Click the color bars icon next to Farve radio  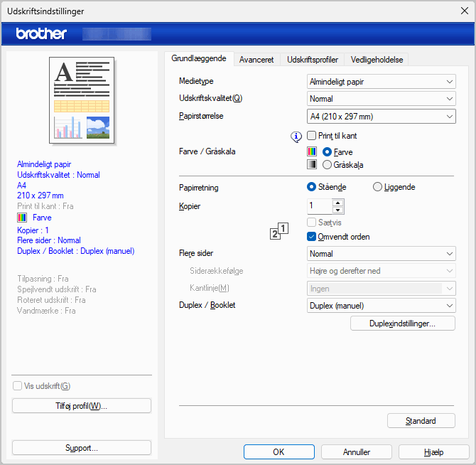(x=312, y=151)
